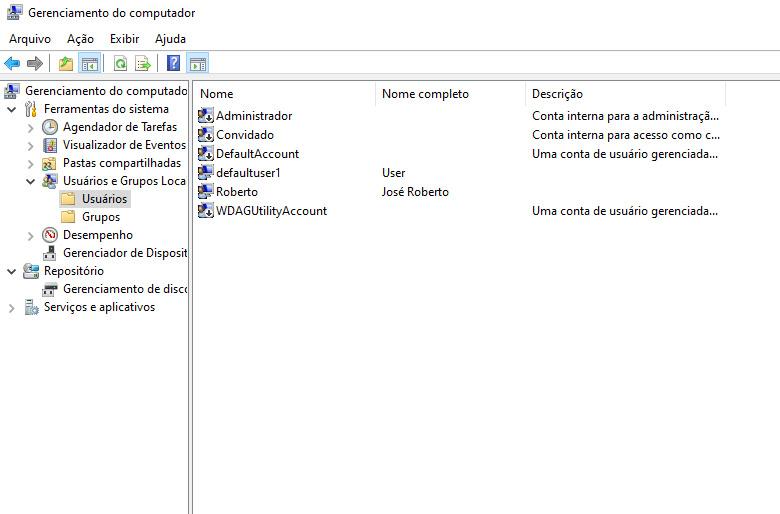Select the DefaultAccount user name
780x514 pixels.
257,153
